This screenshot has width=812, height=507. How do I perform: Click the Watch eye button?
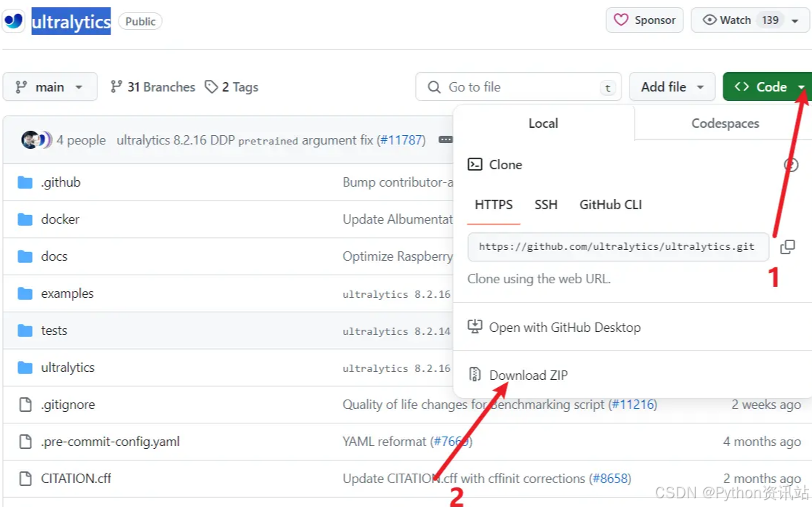pyautogui.click(x=726, y=20)
